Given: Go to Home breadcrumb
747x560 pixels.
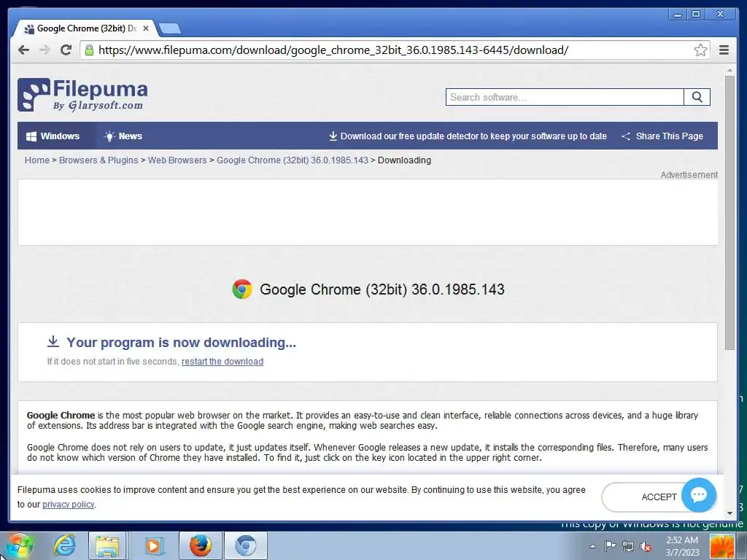Looking at the screenshot, I should 36,160.
